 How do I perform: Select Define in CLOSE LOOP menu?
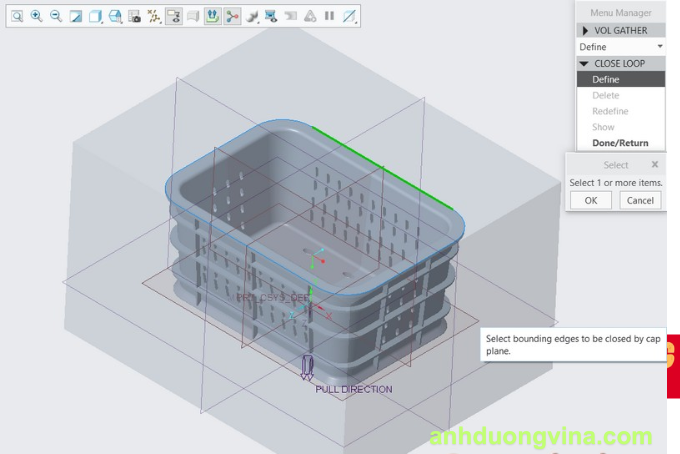click(606, 79)
